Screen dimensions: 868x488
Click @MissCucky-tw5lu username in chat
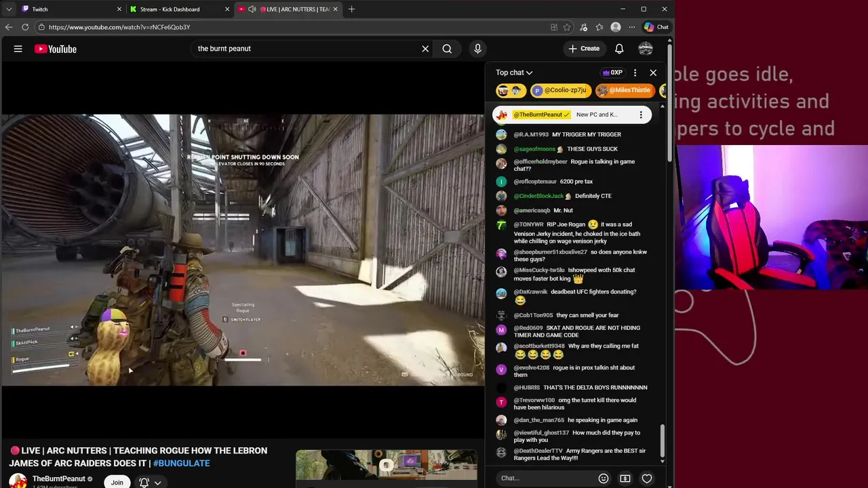pos(539,270)
